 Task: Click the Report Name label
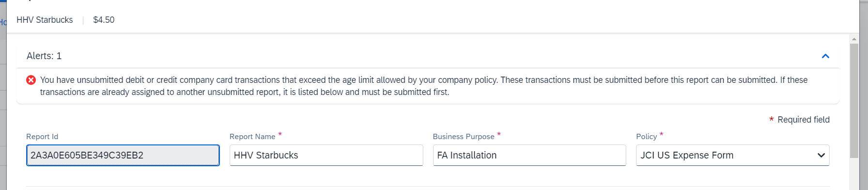click(x=252, y=137)
